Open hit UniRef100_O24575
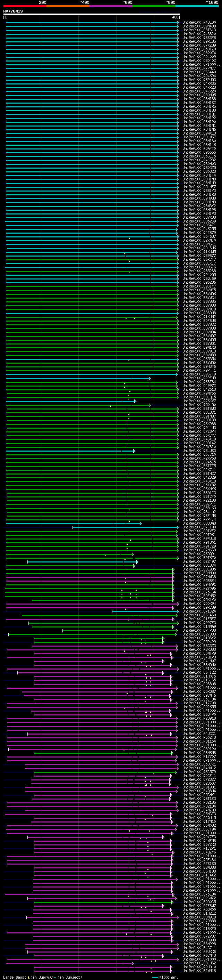This screenshot has width=222, height=980. pos(199,462)
